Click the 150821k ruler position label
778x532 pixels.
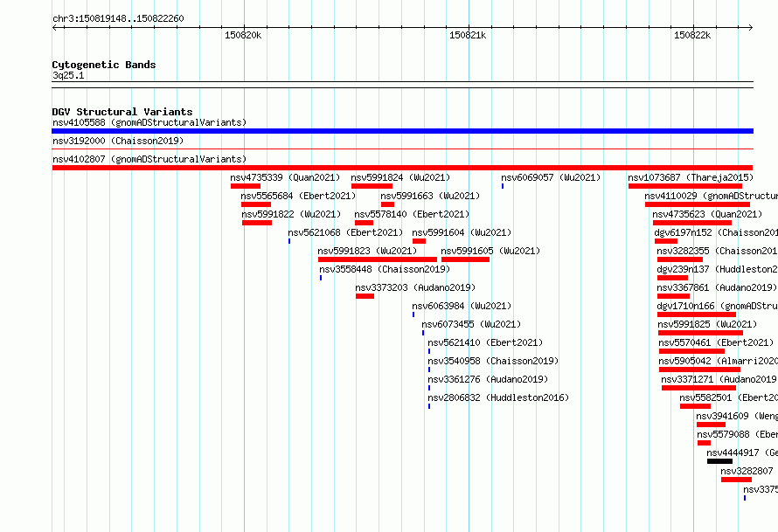(x=468, y=35)
